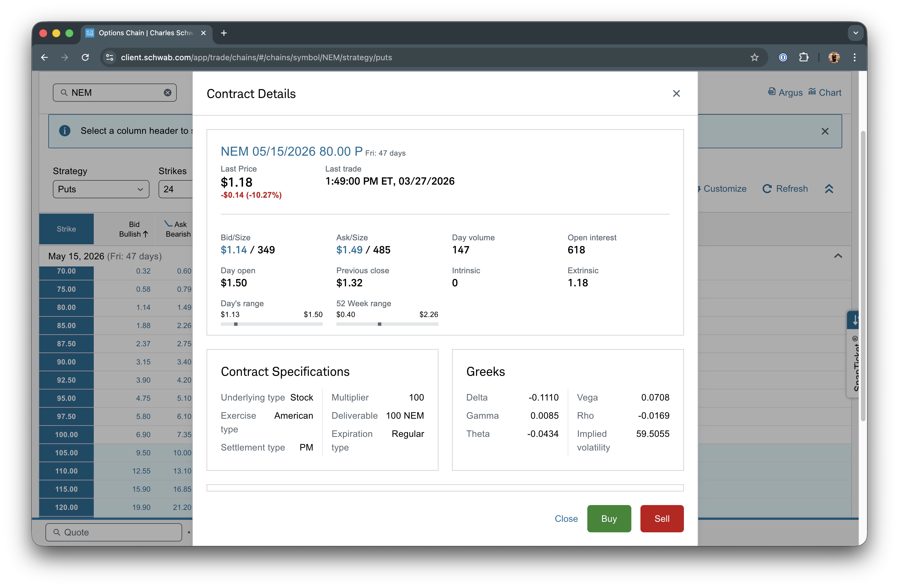This screenshot has height=588, width=899.
Task: Sort by the Strike column header
Action: pos(66,229)
